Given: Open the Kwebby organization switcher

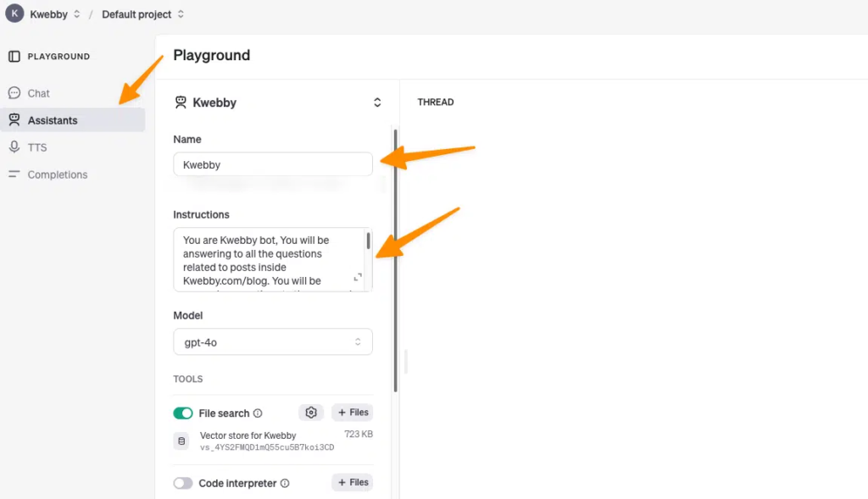Looking at the screenshot, I should [55, 14].
